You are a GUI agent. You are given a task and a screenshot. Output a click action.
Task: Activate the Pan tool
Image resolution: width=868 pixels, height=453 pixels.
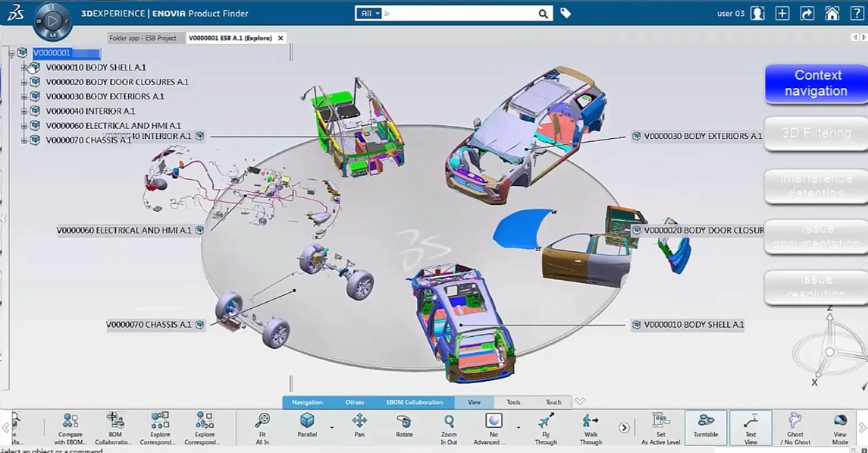(x=359, y=426)
